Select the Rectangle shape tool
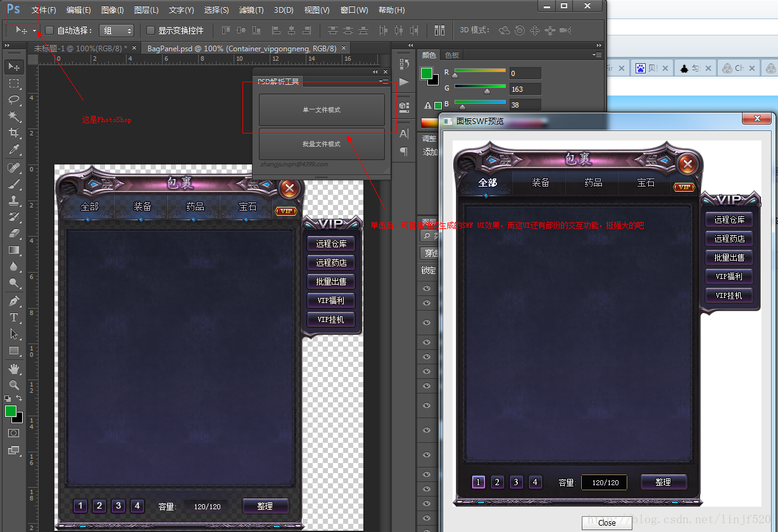Viewport: 778px width, 532px height. [14, 350]
